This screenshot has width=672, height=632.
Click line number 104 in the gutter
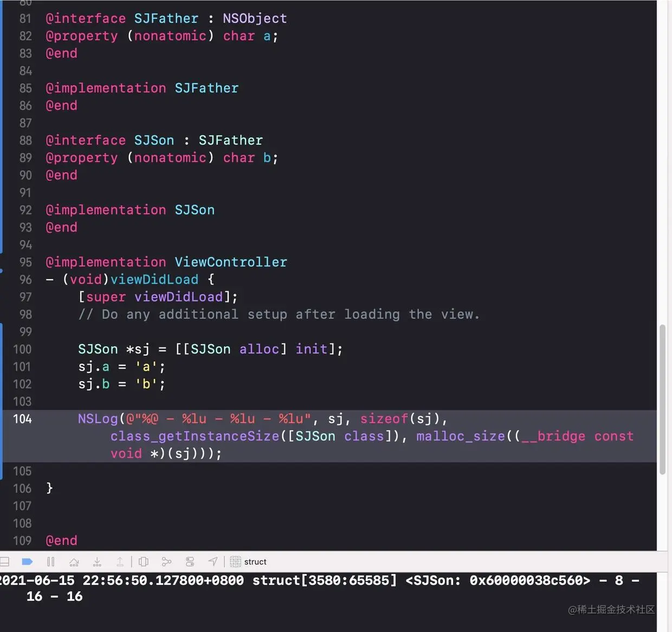pyautogui.click(x=22, y=419)
